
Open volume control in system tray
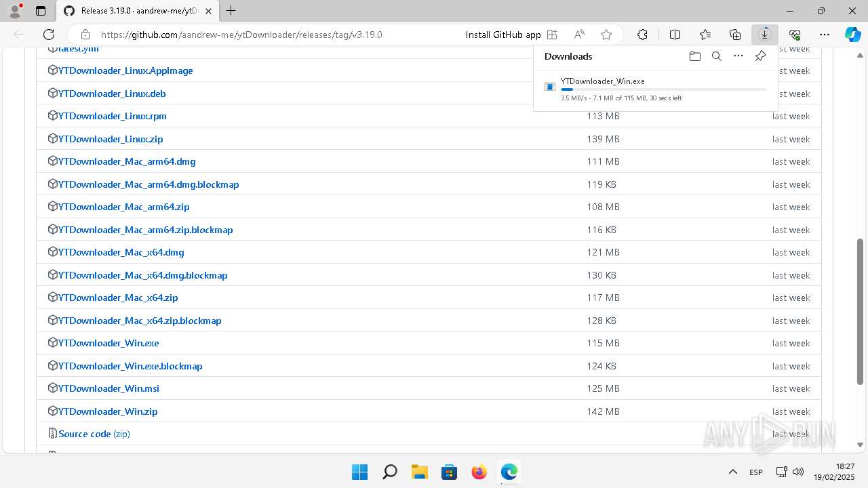tap(798, 472)
